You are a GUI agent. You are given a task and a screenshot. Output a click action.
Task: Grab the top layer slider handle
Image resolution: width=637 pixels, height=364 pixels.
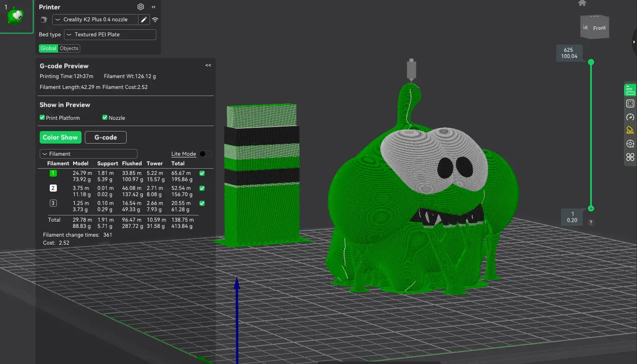click(x=591, y=62)
